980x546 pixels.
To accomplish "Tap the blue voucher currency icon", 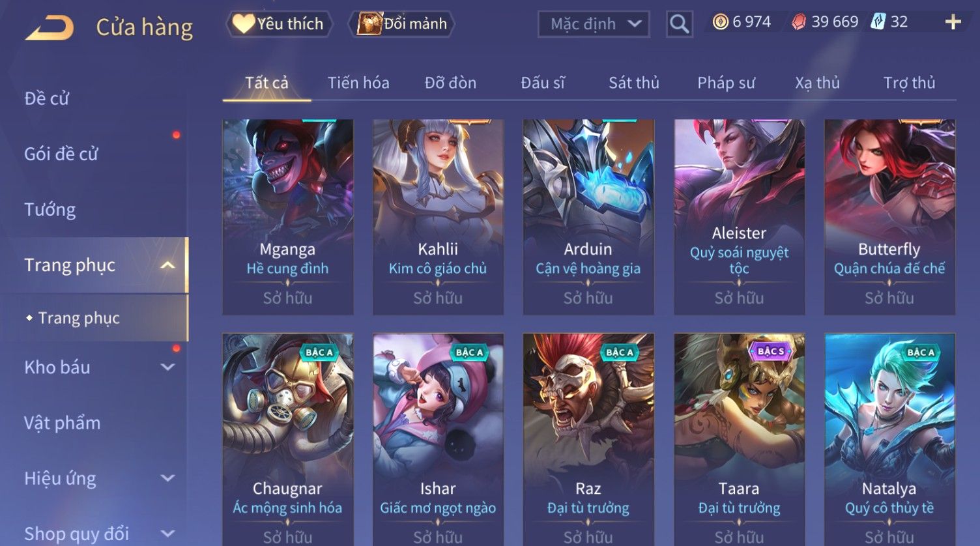I will (878, 22).
